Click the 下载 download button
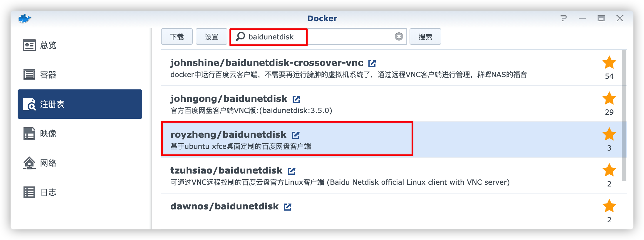 click(x=177, y=36)
